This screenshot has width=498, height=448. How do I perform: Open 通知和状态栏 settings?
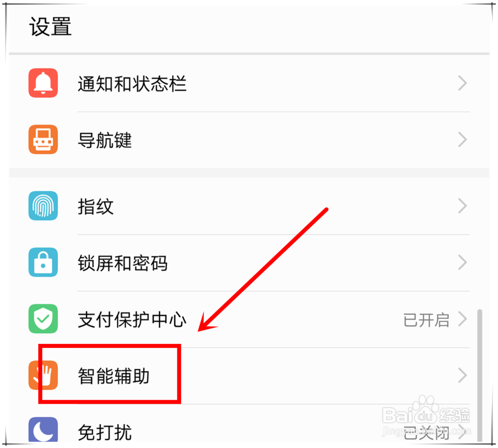pos(249,84)
